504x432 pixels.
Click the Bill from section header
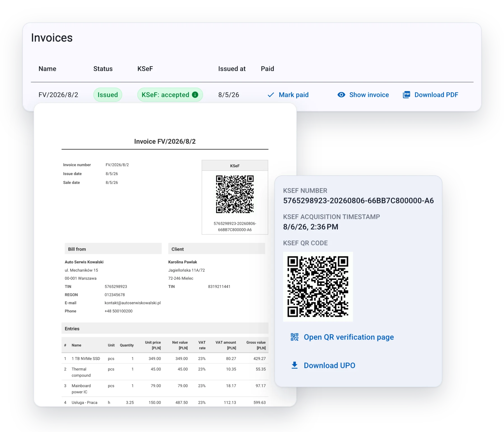[x=113, y=249]
